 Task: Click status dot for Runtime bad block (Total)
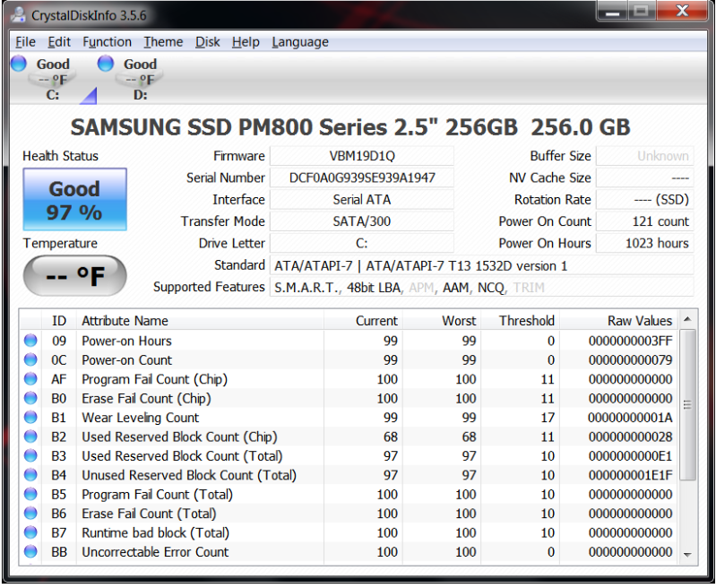tap(30, 532)
